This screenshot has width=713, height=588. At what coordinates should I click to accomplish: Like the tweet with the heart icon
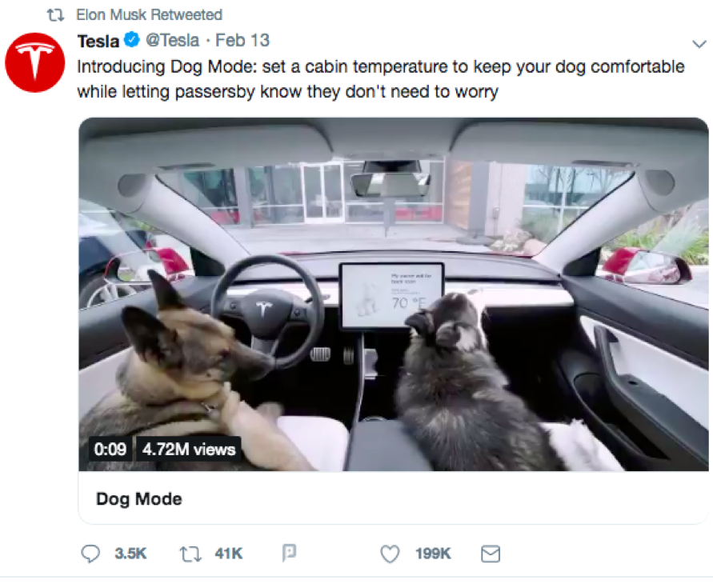pyautogui.click(x=390, y=554)
